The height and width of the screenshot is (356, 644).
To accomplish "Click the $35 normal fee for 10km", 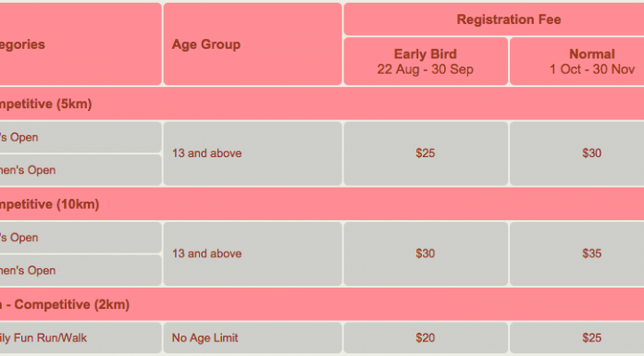I will [x=576, y=253].
